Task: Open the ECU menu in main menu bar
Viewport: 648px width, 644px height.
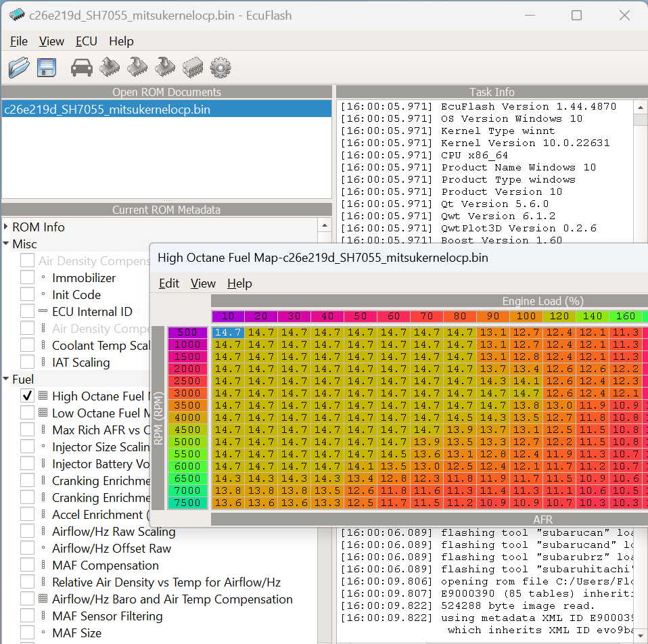Action: (x=86, y=41)
